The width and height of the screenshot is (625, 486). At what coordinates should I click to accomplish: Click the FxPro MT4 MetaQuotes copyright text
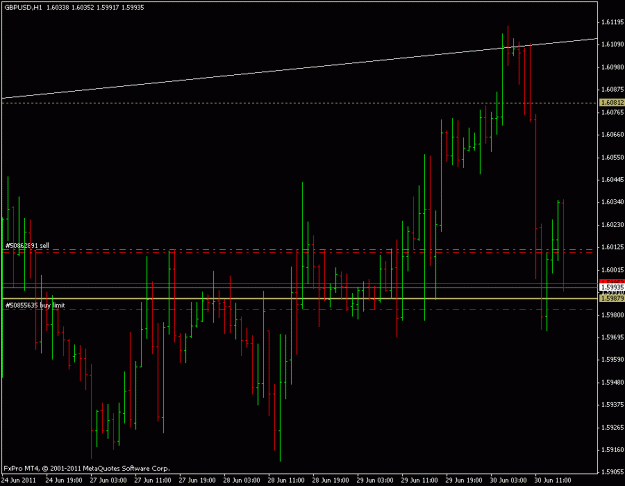[x=87, y=468]
